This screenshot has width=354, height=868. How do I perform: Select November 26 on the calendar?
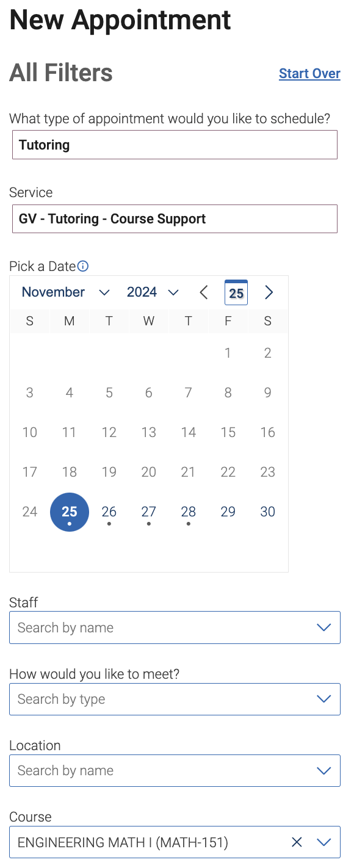tap(109, 512)
